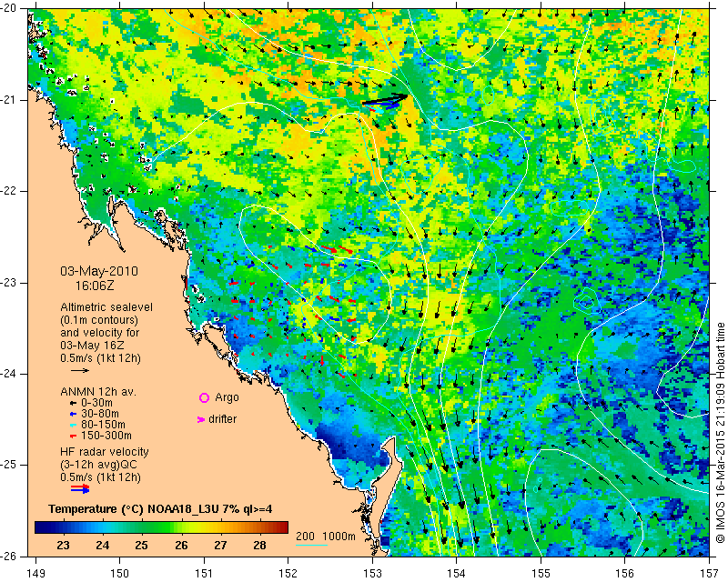Click the longitude axis label '155'
Screen dimensions: 728x582
[541, 574]
